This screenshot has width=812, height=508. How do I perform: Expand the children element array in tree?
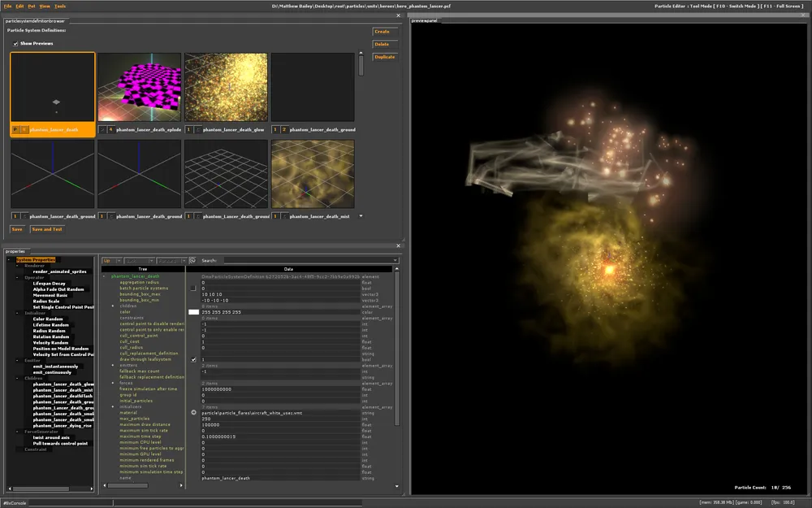tap(114, 306)
